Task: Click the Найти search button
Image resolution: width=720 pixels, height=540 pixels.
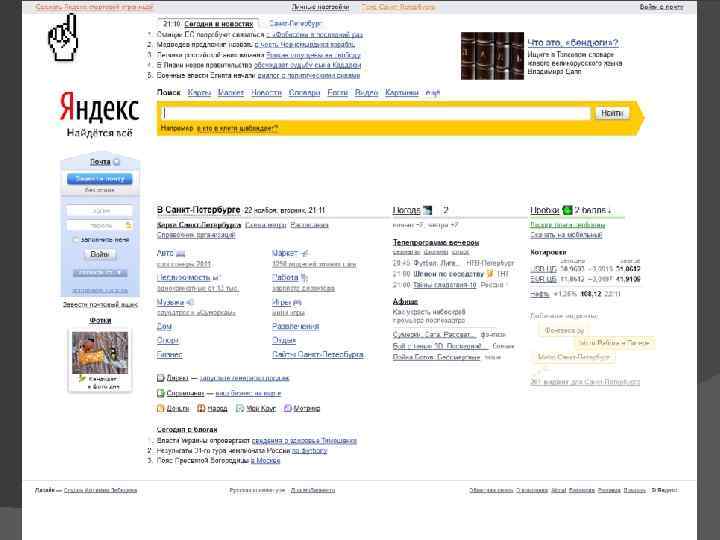Action: 612,113
